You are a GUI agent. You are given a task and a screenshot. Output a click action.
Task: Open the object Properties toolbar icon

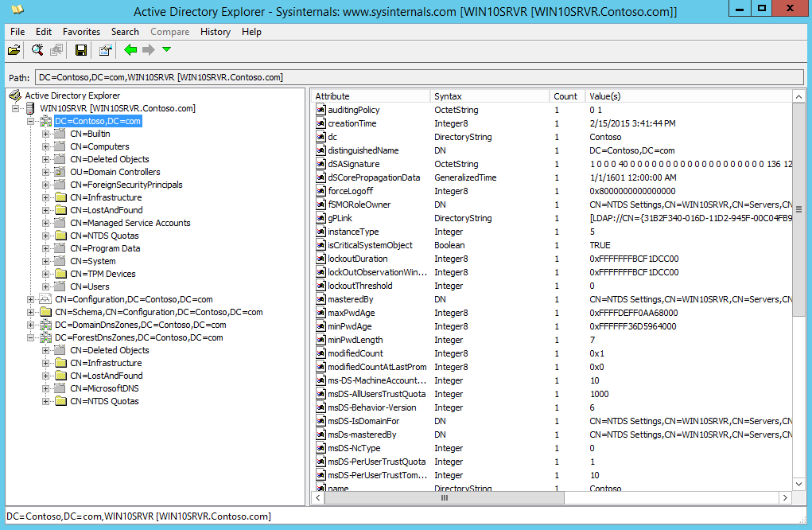click(106, 50)
